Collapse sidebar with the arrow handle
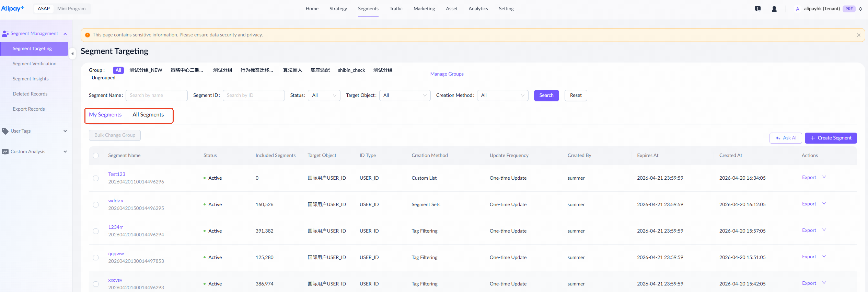868x292 pixels. click(72, 54)
